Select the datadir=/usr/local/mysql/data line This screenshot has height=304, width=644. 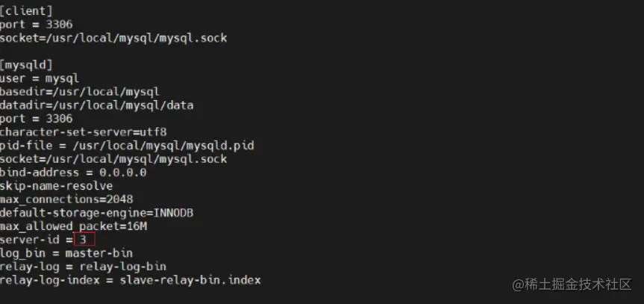pos(97,105)
